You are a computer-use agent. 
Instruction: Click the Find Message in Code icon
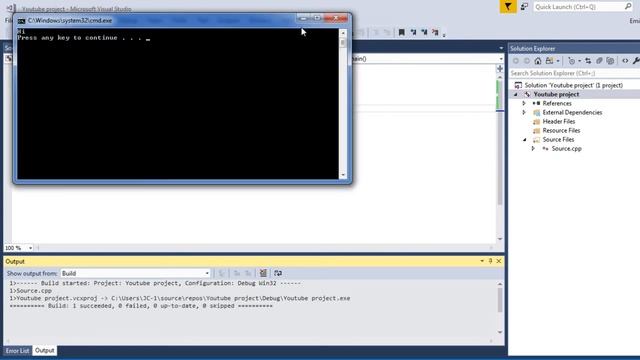(221, 273)
